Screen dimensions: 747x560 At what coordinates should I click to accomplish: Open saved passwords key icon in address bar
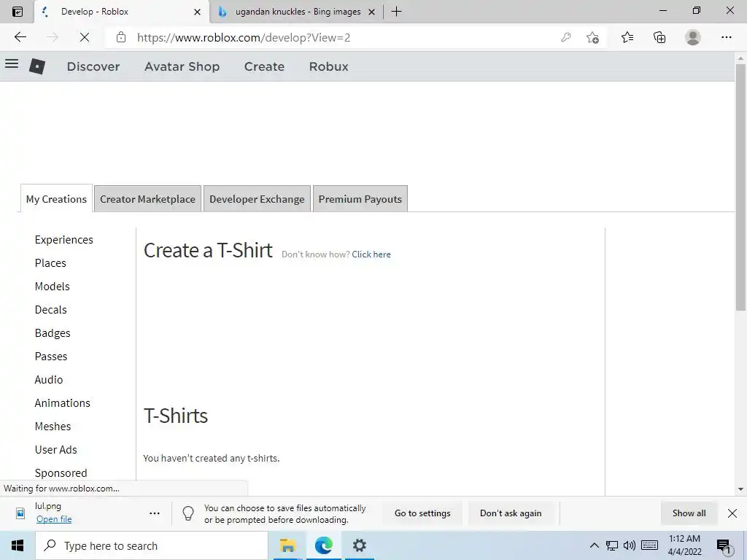(x=565, y=37)
